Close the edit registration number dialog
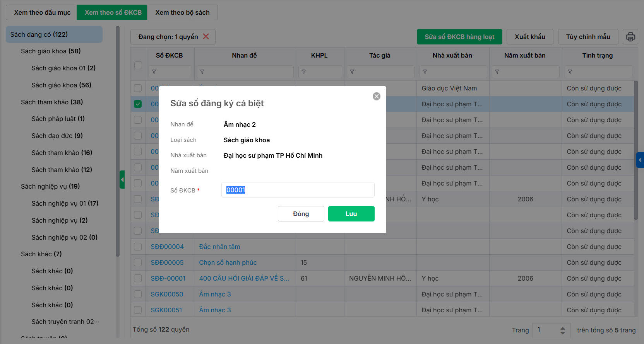Image resolution: width=644 pixels, height=344 pixels. click(376, 96)
